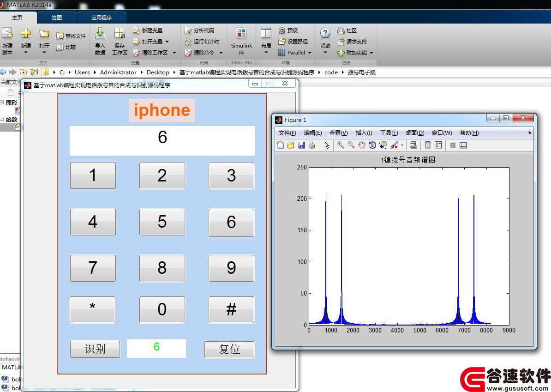
Task: Open the Open Variable (打开变量) dropdown
Action: 167,42
